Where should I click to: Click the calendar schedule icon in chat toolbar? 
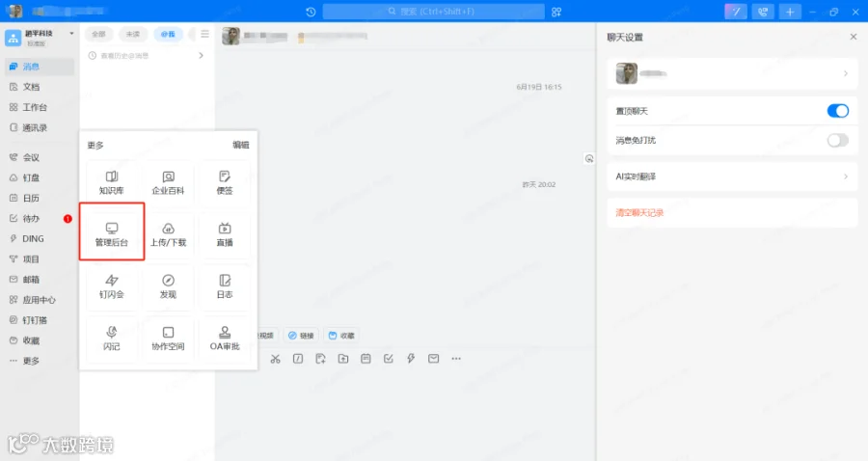click(x=366, y=359)
